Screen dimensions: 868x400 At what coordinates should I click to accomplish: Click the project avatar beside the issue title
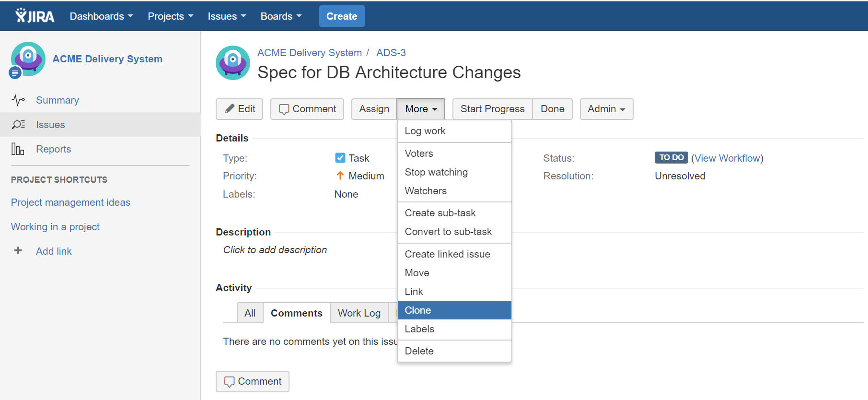click(233, 63)
